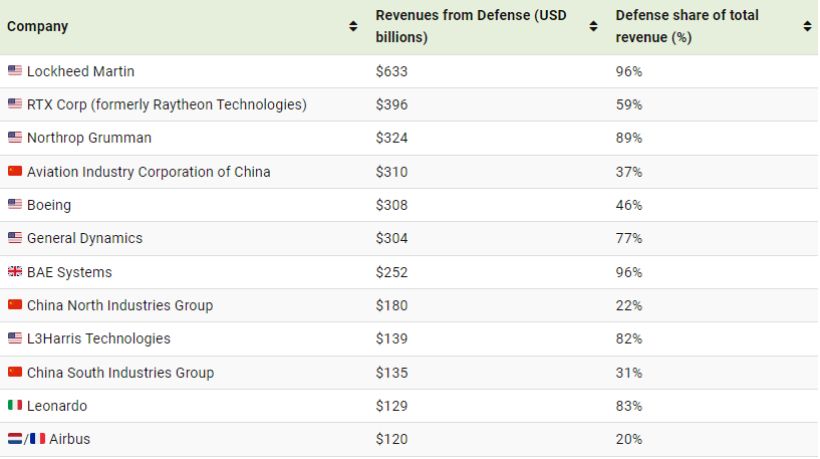This screenshot has height=459, width=820.
Task: Click the US flag icon beside Lockheed Martin
Action: point(14,71)
